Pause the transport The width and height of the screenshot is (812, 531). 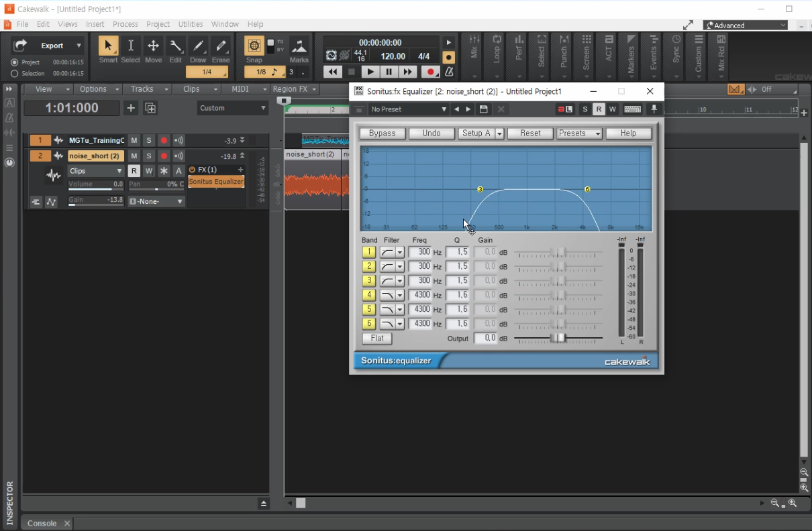coord(389,72)
